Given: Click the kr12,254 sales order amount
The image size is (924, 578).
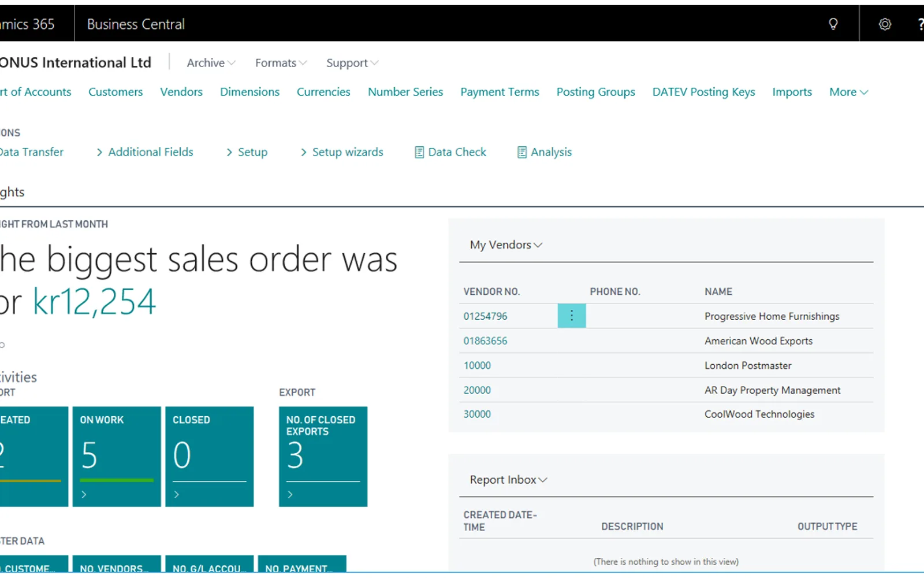Looking at the screenshot, I should pyautogui.click(x=94, y=301).
